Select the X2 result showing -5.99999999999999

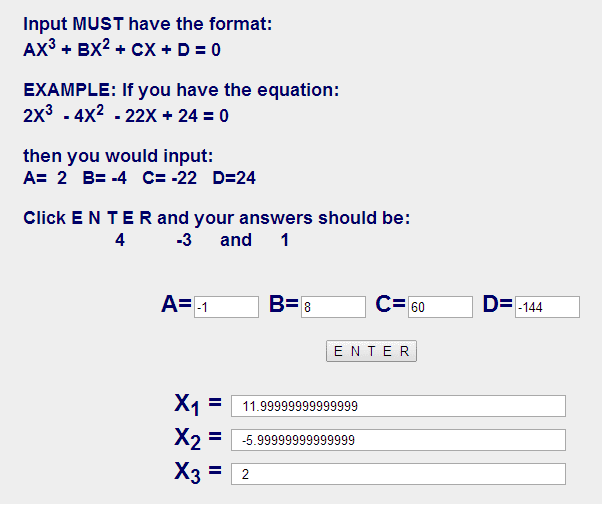click(x=398, y=440)
